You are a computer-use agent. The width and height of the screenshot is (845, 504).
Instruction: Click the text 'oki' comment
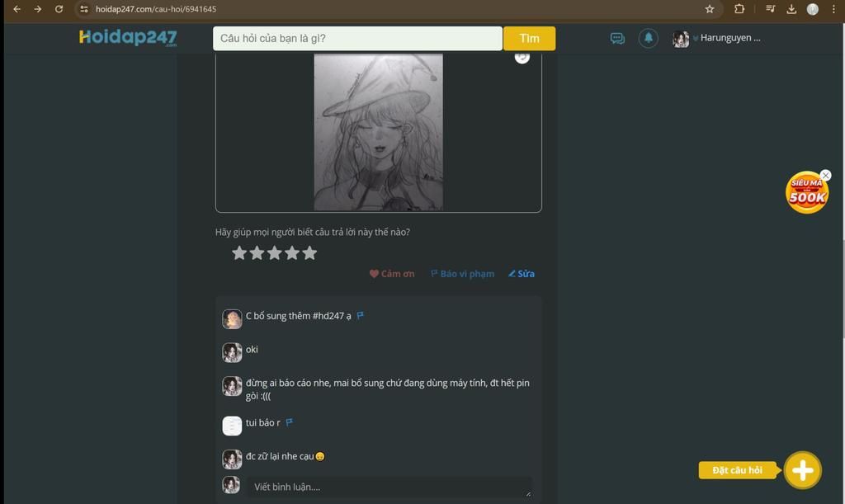tap(252, 350)
